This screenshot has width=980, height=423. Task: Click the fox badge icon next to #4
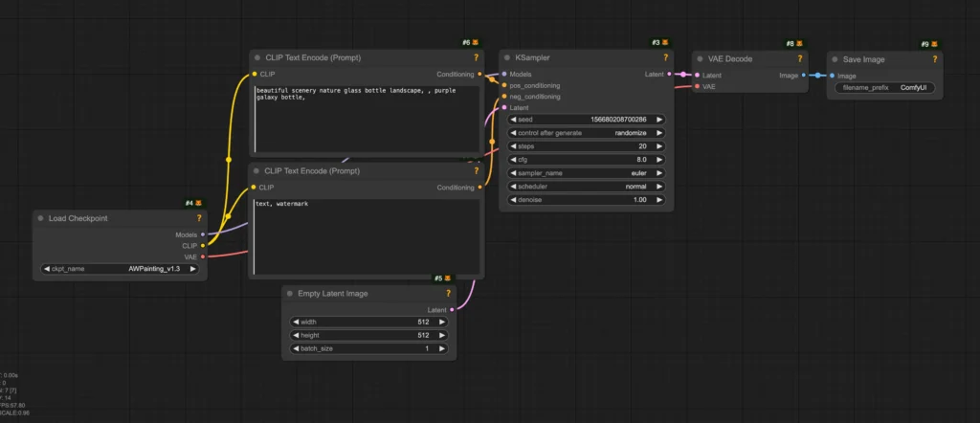[x=199, y=203]
